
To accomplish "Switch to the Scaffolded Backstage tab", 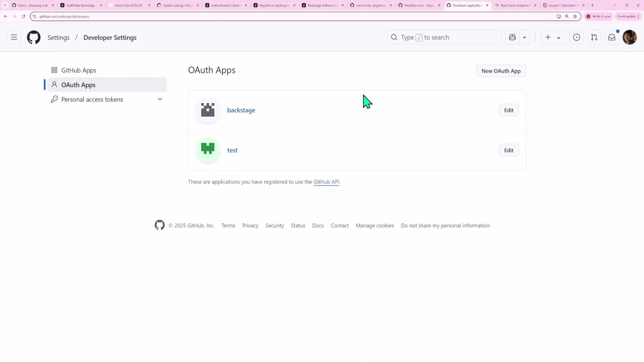I will click(x=81, y=5).
